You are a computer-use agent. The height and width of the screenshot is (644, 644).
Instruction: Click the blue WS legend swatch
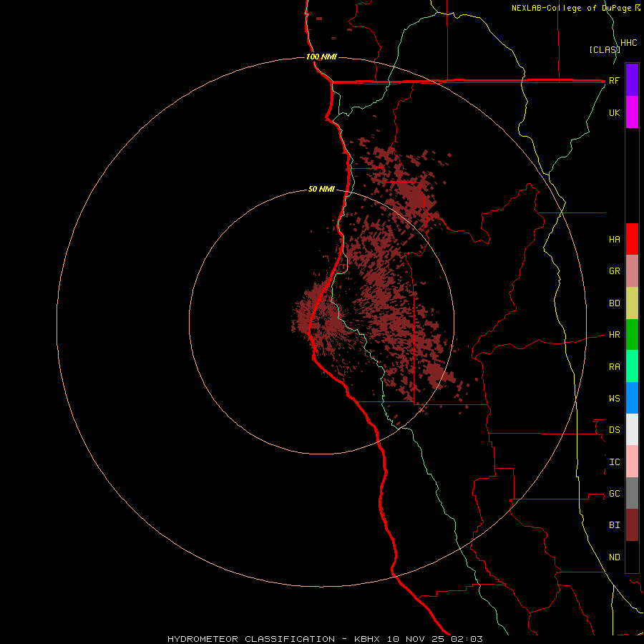pyautogui.click(x=632, y=398)
